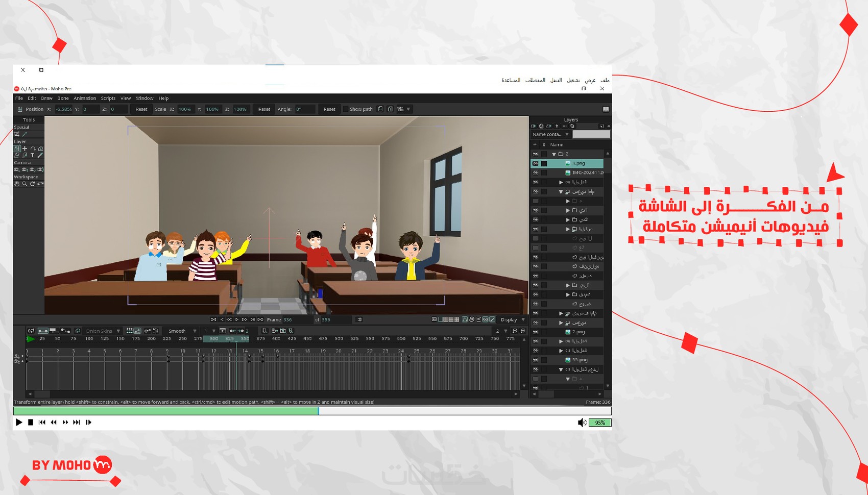Reset the layer Angle value
The image size is (868, 495).
(329, 109)
